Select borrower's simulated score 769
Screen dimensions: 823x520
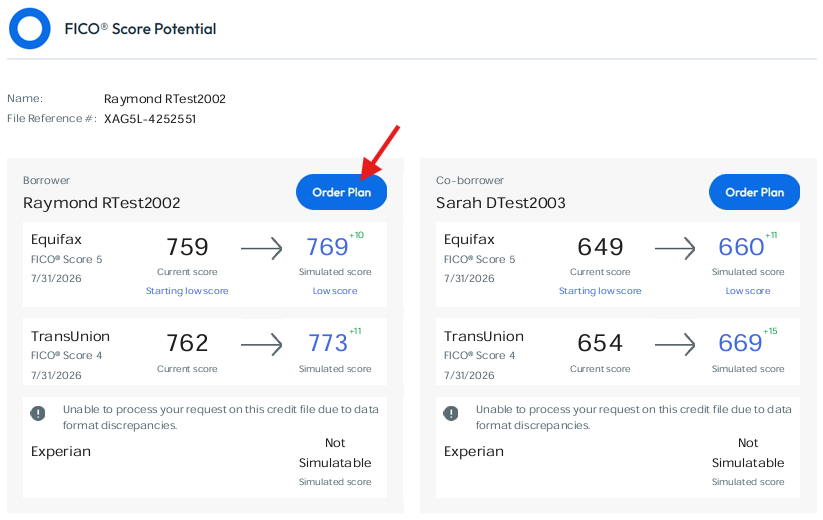pyautogui.click(x=328, y=247)
